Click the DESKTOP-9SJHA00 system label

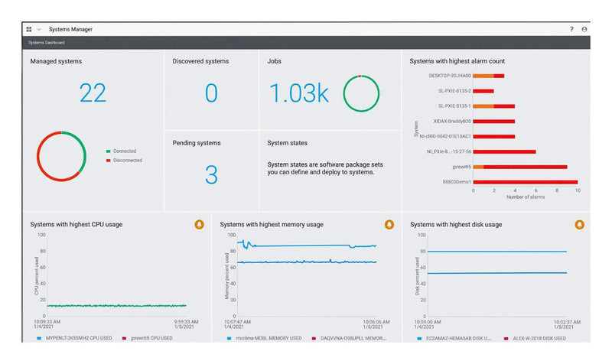450,76
